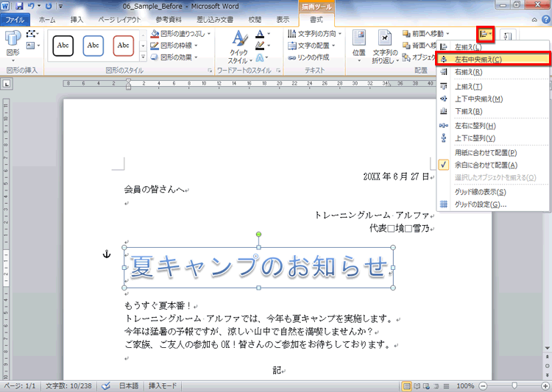Click the anchor icon left of WordArt
Viewport: 552px width, 392px height.
point(107,254)
